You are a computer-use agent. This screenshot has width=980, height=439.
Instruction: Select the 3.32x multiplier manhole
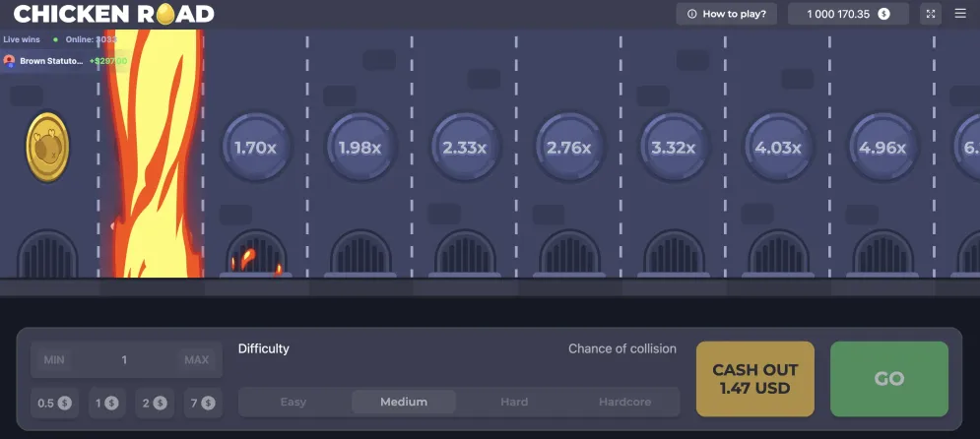674,148
